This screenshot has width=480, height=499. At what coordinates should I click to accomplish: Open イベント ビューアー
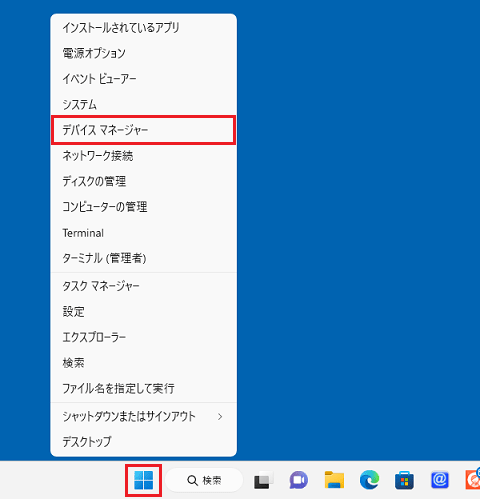coord(144,79)
